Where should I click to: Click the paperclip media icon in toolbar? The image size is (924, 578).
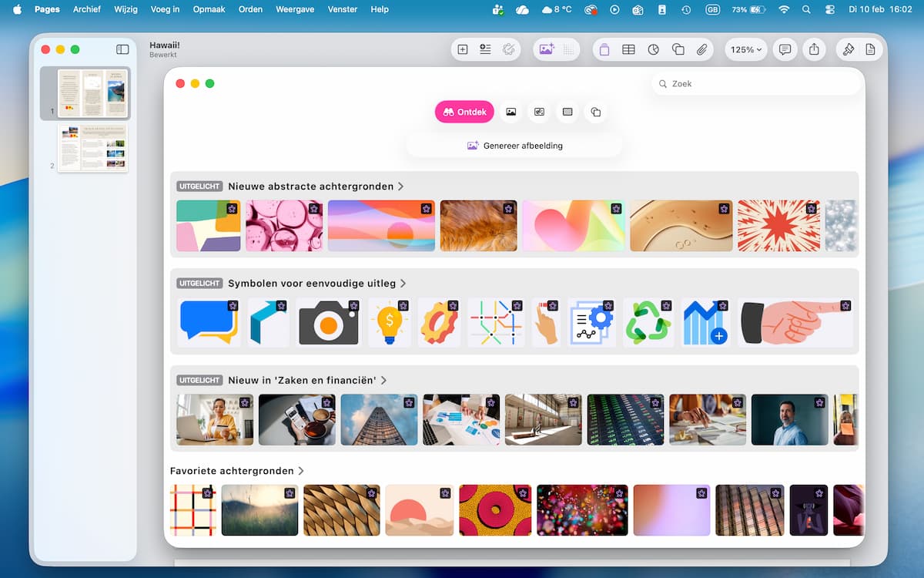point(701,49)
